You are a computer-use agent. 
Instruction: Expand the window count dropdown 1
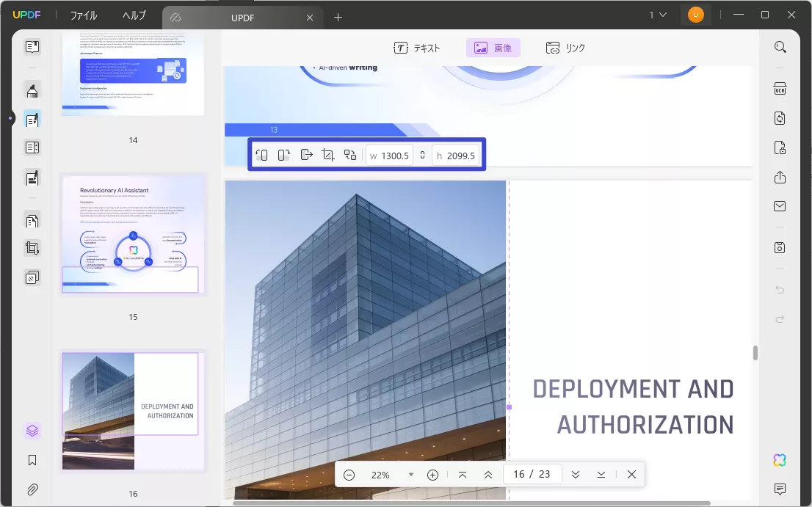click(658, 15)
